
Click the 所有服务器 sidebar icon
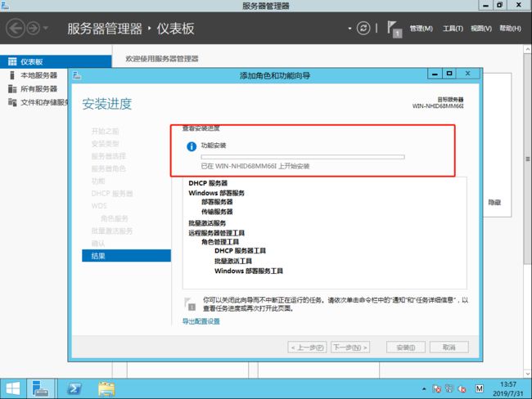(12, 89)
